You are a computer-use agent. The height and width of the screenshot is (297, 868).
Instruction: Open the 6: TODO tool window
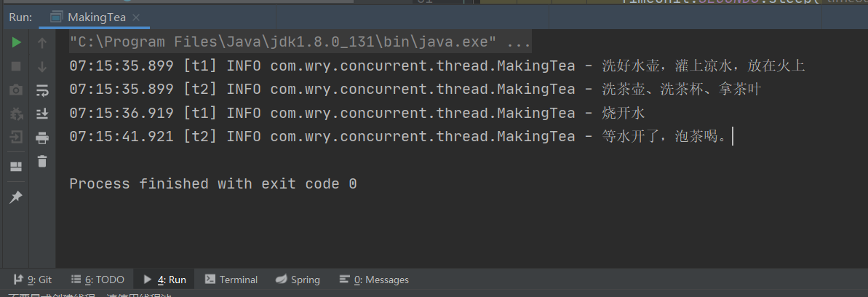97,280
